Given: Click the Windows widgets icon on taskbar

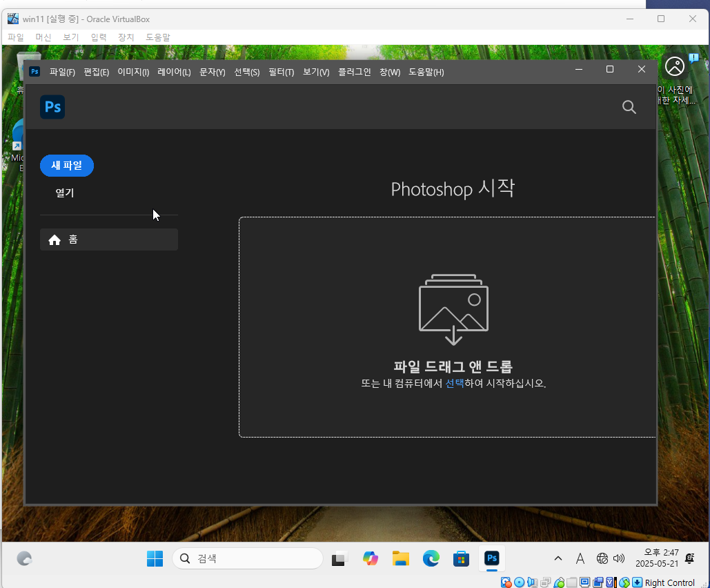Looking at the screenshot, I should (24, 558).
